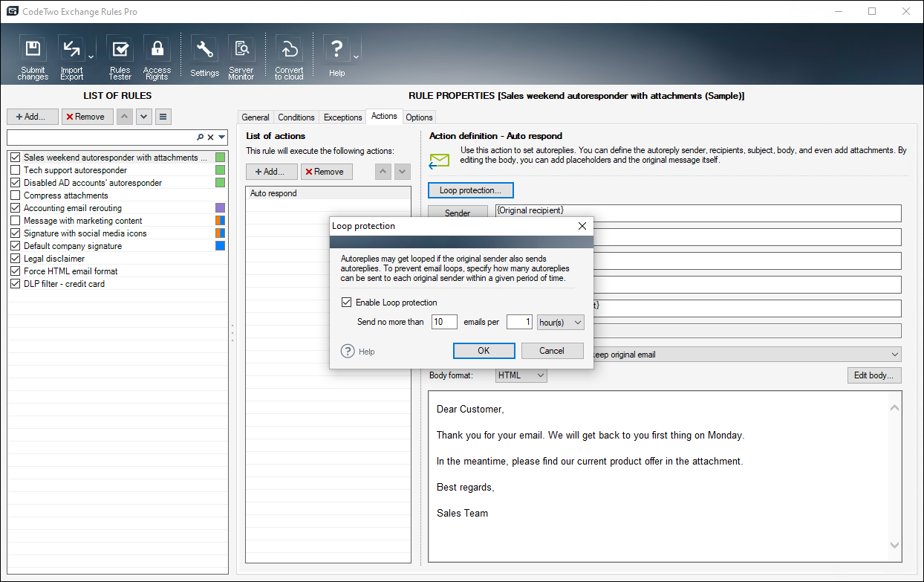This screenshot has height=582, width=924.
Task: Open the search filter dropdown arrow
Action: 221,138
